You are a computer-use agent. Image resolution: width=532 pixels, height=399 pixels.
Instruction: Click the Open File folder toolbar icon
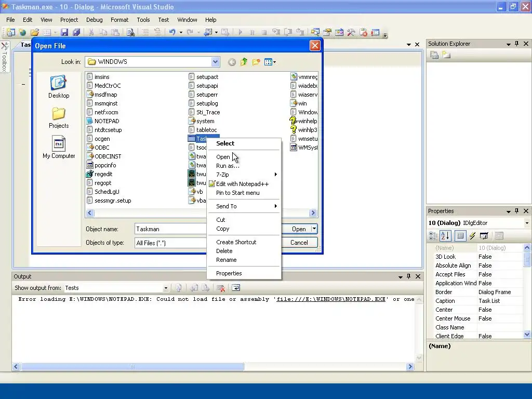35,32
